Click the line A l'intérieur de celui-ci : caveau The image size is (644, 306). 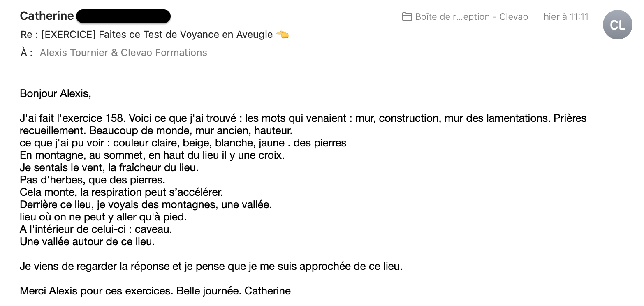96,229
